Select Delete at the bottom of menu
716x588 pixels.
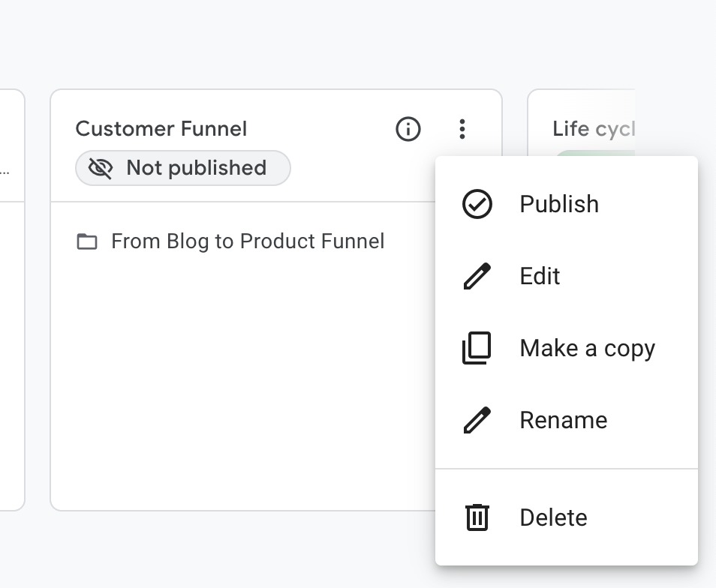553,517
